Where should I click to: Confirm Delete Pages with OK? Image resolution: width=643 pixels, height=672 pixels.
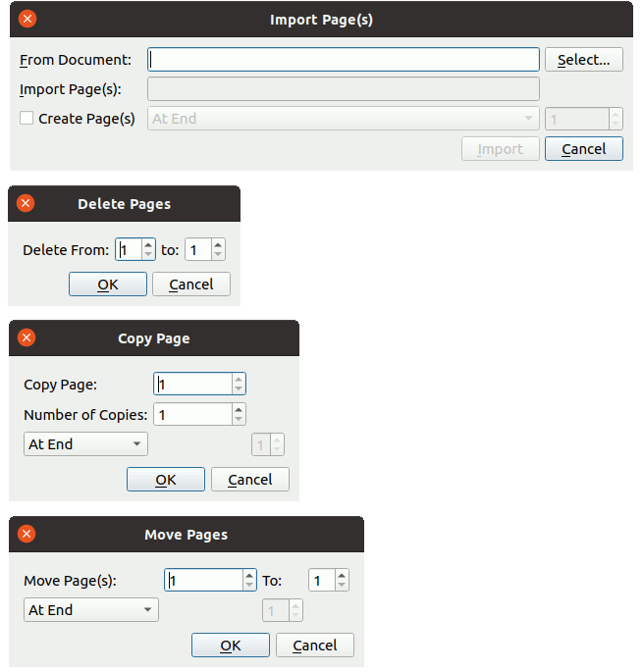(108, 284)
